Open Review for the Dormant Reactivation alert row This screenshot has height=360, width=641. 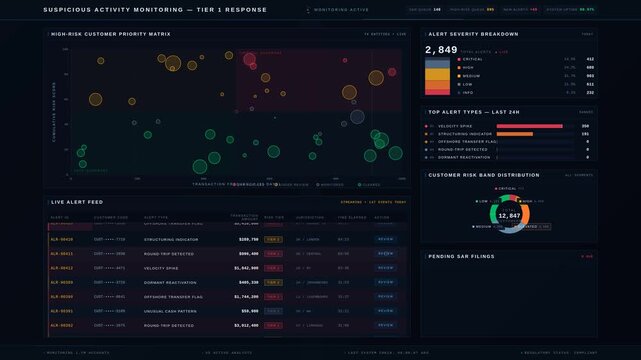pos(385,282)
